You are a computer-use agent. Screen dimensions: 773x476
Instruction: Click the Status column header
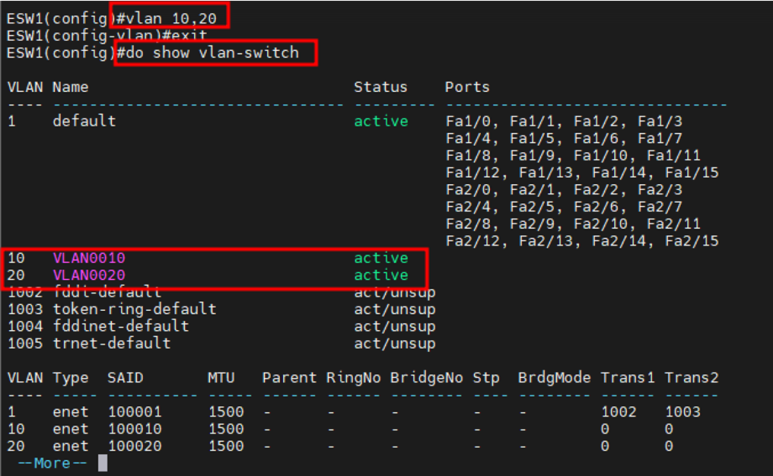381,87
